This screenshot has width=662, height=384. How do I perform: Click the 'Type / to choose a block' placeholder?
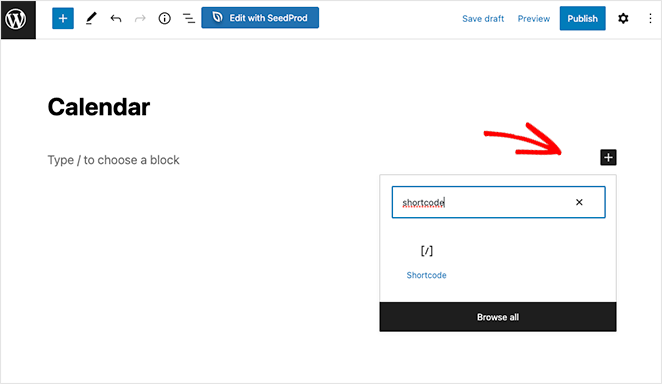114,160
